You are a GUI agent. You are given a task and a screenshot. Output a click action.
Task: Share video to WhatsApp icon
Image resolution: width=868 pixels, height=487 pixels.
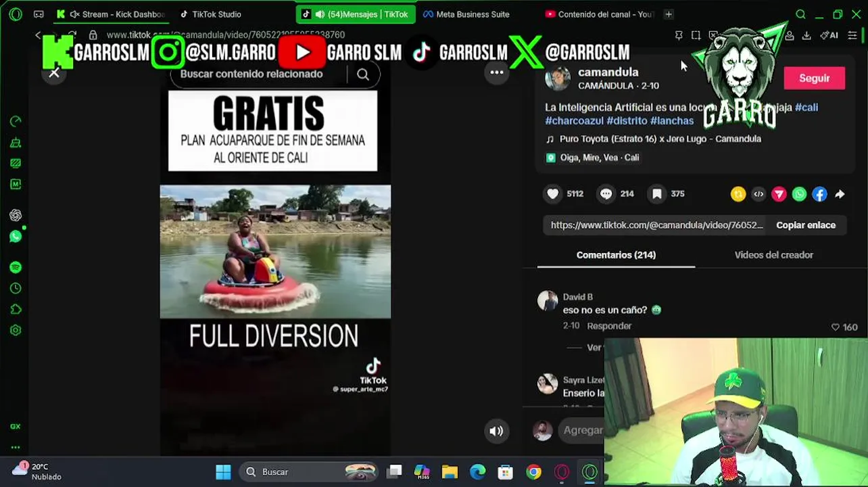(799, 194)
